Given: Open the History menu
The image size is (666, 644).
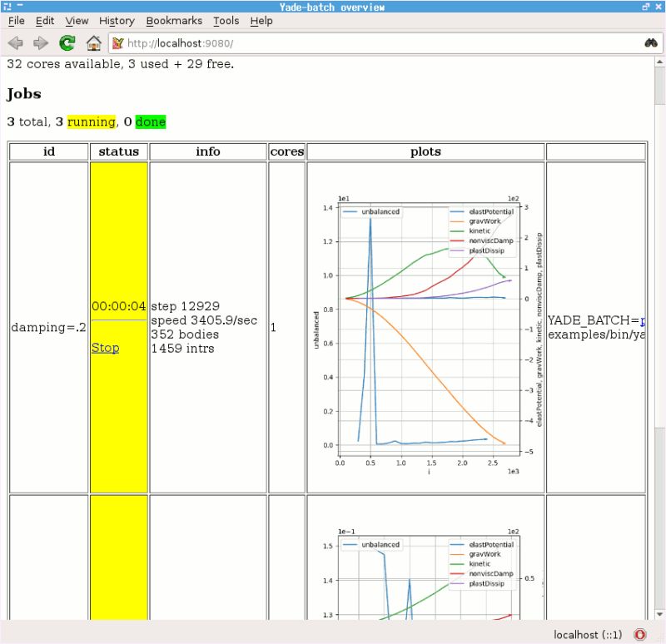Looking at the screenshot, I should point(117,21).
